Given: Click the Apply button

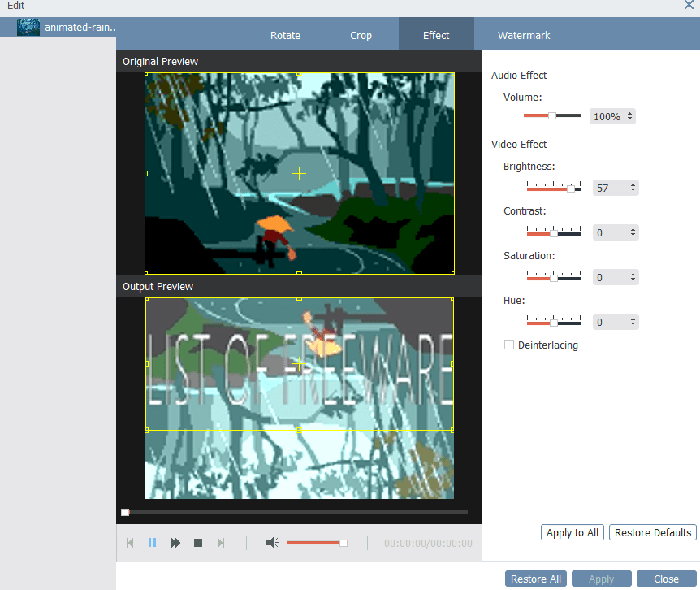Looking at the screenshot, I should (602, 579).
